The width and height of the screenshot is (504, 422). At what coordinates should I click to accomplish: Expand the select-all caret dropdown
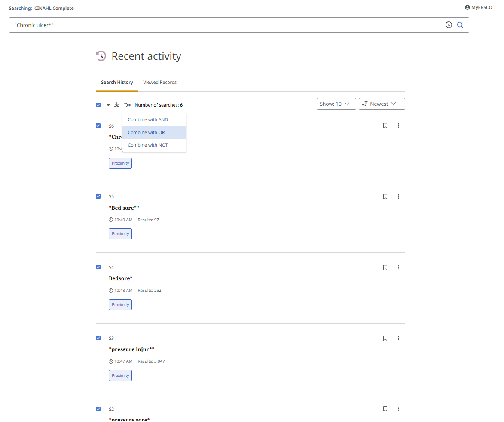tap(108, 105)
